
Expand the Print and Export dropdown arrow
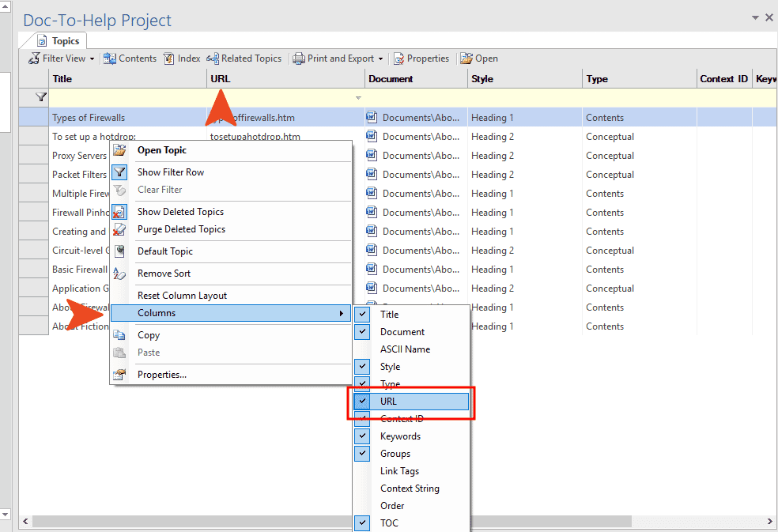(x=380, y=58)
